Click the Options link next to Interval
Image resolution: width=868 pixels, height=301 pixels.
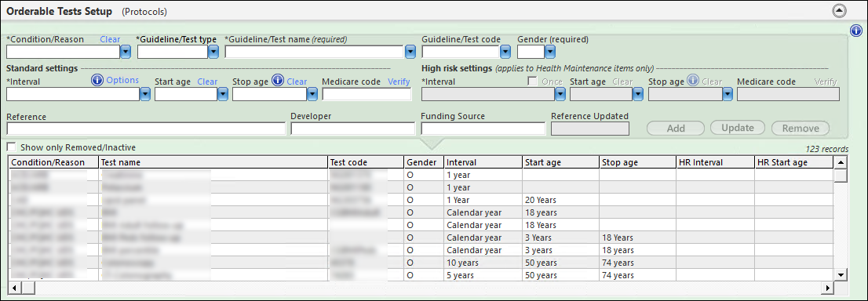[x=122, y=80]
